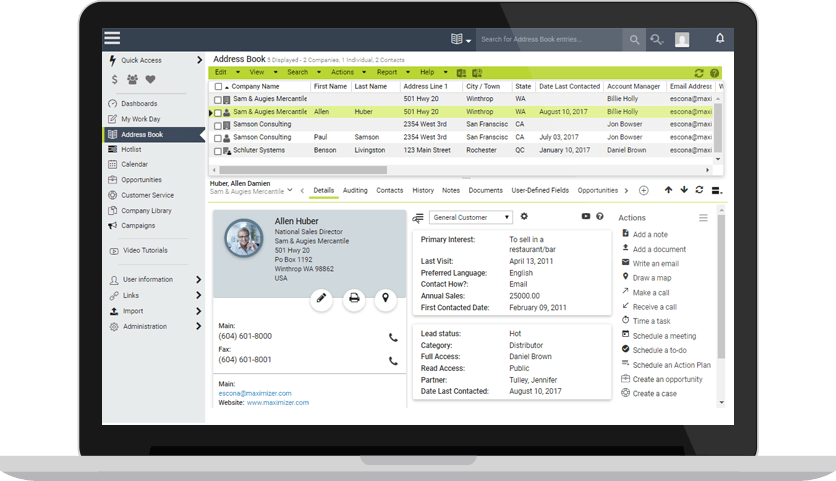The image size is (836, 481).
Task: Open key fields settings gear
Action: (524, 217)
